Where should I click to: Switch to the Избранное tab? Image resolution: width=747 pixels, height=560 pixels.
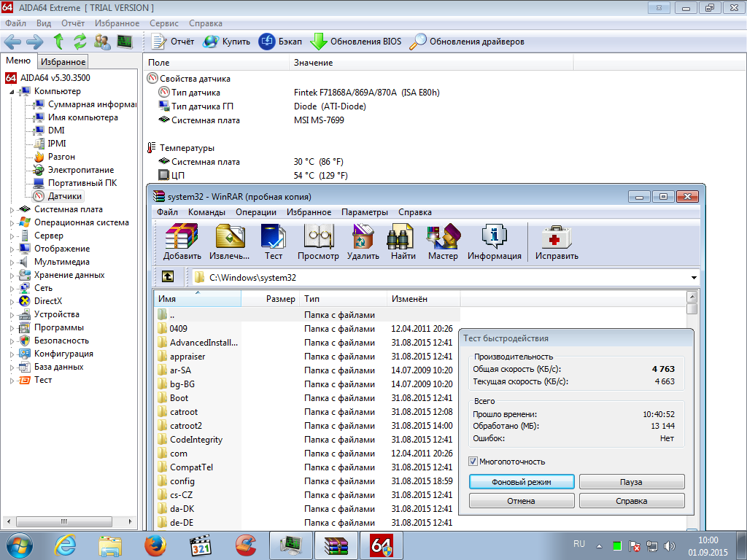click(x=63, y=61)
